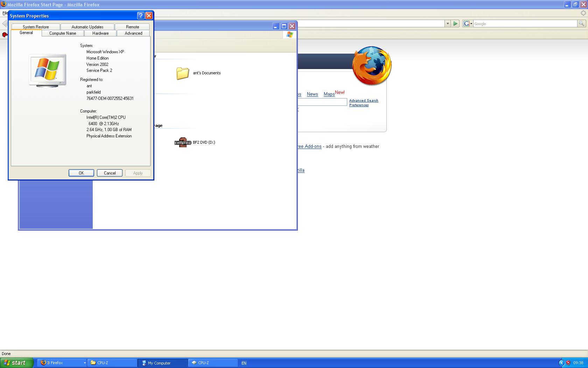Screen dimensions: 588x368
Task: Open the System Restore tab
Action: tap(36, 27)
